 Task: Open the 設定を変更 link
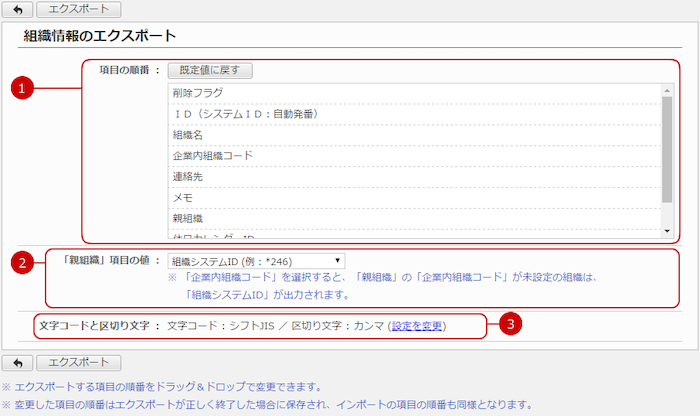pyautogui.click(x=417, y=326)
